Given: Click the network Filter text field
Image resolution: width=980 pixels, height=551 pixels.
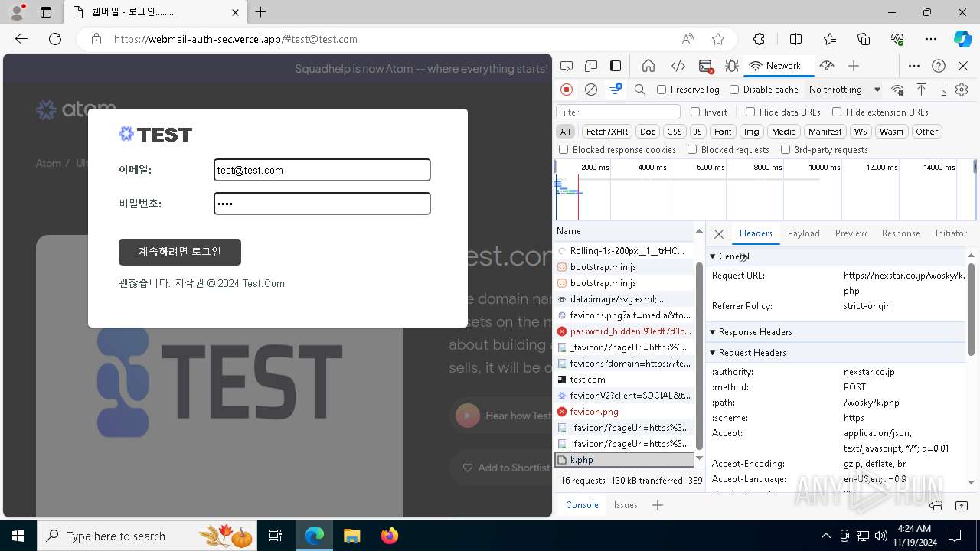Looking at the screenshot, I should pos(618,112).
